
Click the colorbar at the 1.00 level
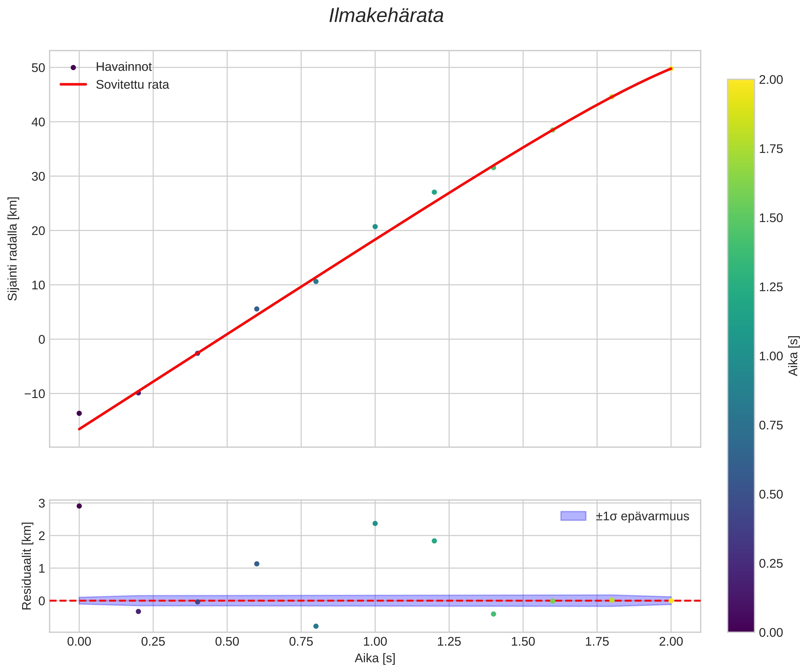click(741, 356)
